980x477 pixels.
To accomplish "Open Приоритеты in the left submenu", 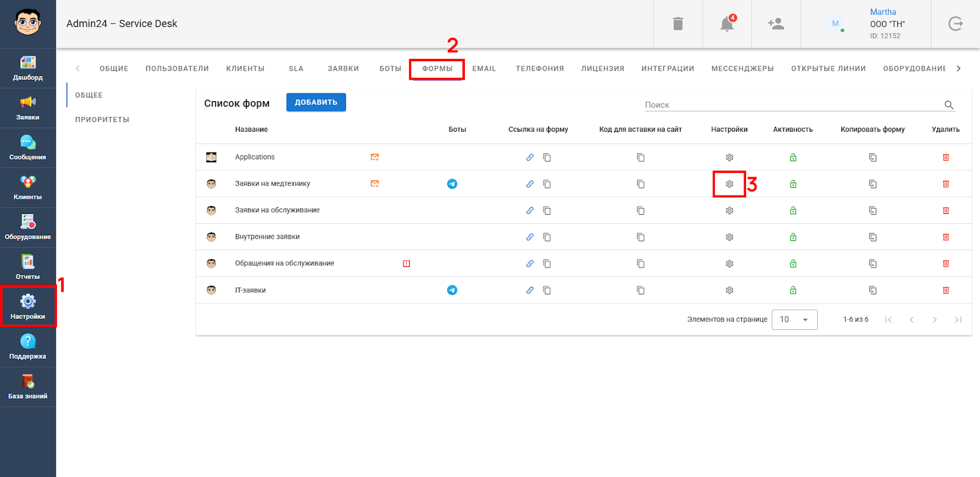I will tap(102, 120).
